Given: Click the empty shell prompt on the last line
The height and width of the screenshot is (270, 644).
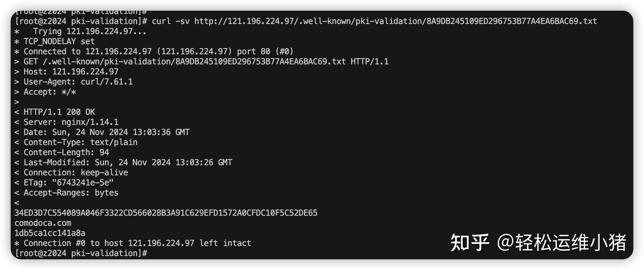Looking at the screenshot, I should click(81, 253).
